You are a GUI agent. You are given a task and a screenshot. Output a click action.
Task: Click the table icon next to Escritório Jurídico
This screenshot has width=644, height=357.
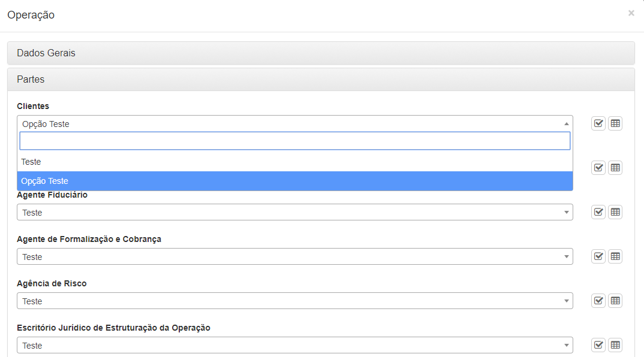pyautogui.click(x=615, y=344)
